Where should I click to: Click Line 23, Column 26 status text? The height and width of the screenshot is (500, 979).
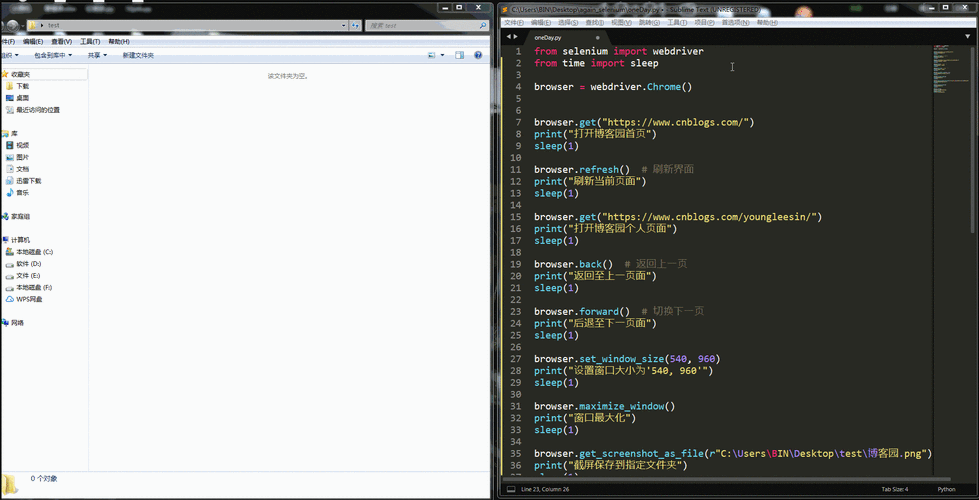[x=546, y=489]
